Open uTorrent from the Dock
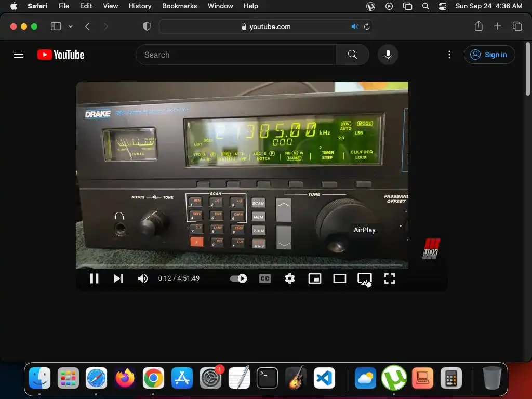532x399 pixels. 394,378
